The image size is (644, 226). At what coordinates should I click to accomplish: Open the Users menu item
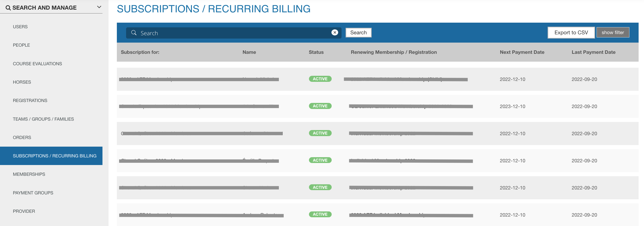click(20, 27)
